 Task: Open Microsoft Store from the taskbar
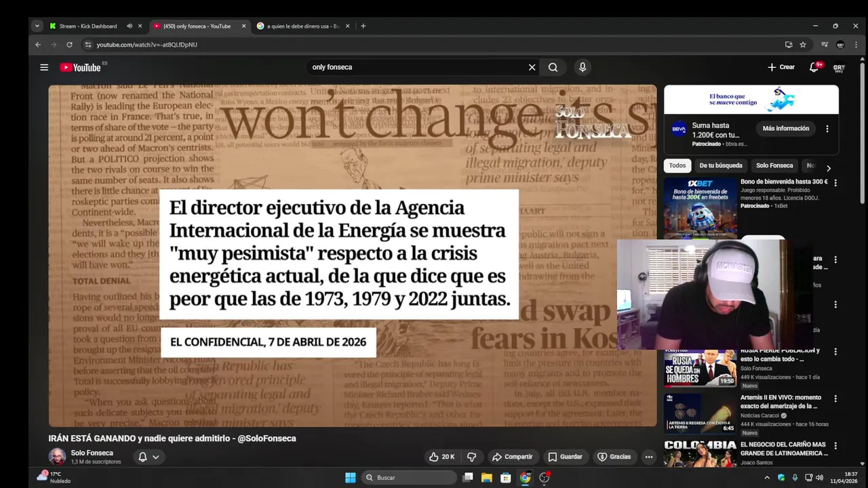(506, 478)
